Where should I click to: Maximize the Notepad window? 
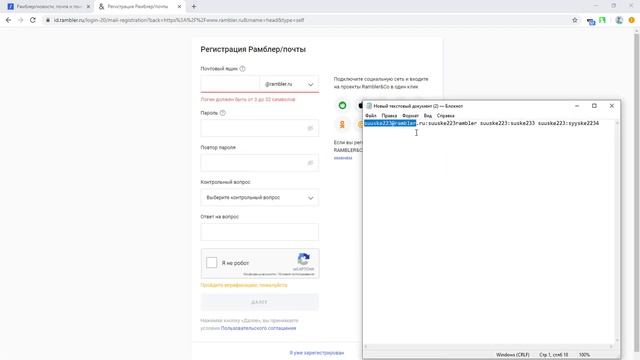click(594, 106)
